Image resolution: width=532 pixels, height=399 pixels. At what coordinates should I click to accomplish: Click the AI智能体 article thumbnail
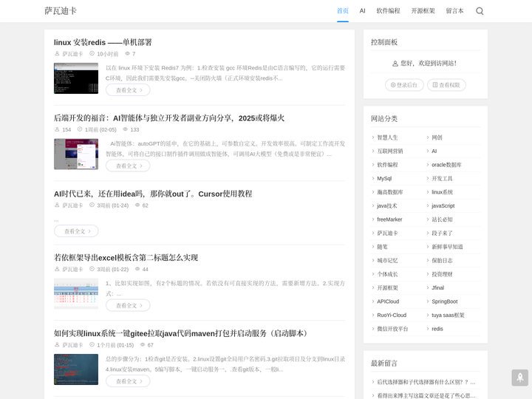click(76, 154)
